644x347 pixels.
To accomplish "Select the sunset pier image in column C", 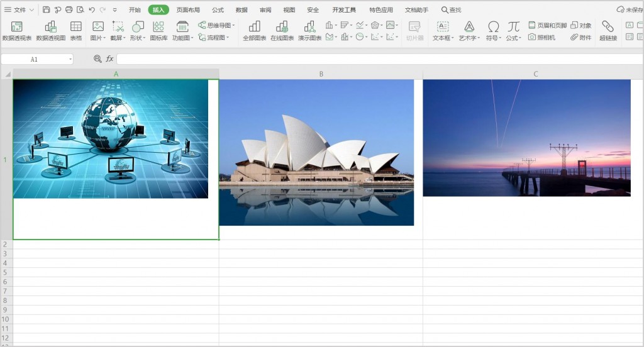I will pos(526,138).
